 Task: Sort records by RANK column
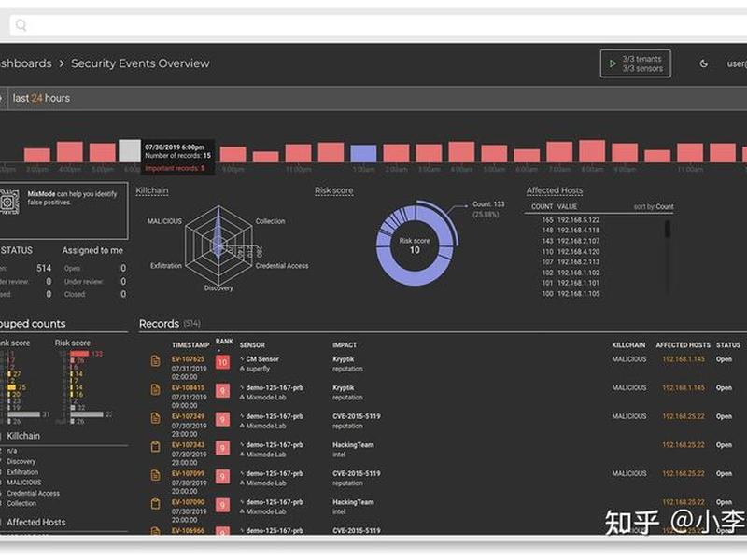(224, 342)
